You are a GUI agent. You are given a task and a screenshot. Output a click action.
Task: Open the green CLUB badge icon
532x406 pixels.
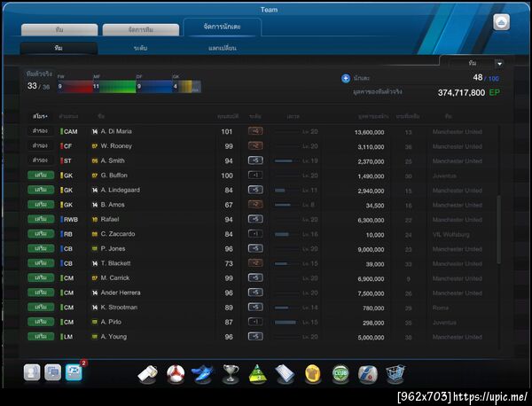(340, 374)
